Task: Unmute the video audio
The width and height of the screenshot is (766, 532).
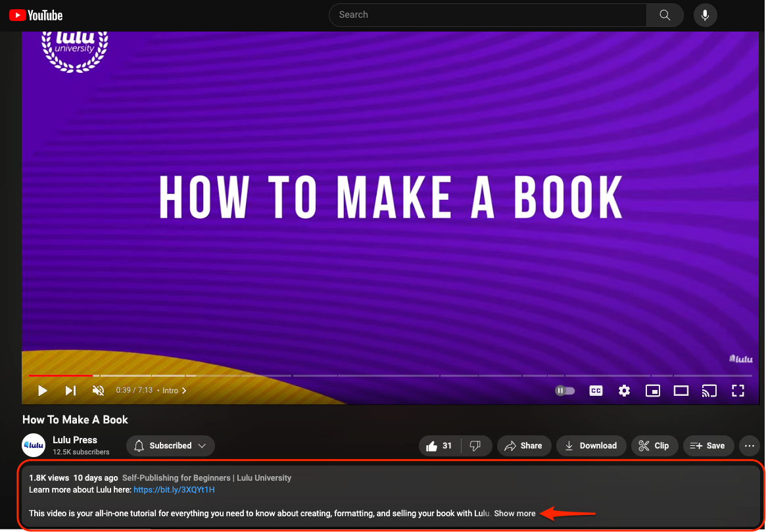Action: [x=98, y=390]
